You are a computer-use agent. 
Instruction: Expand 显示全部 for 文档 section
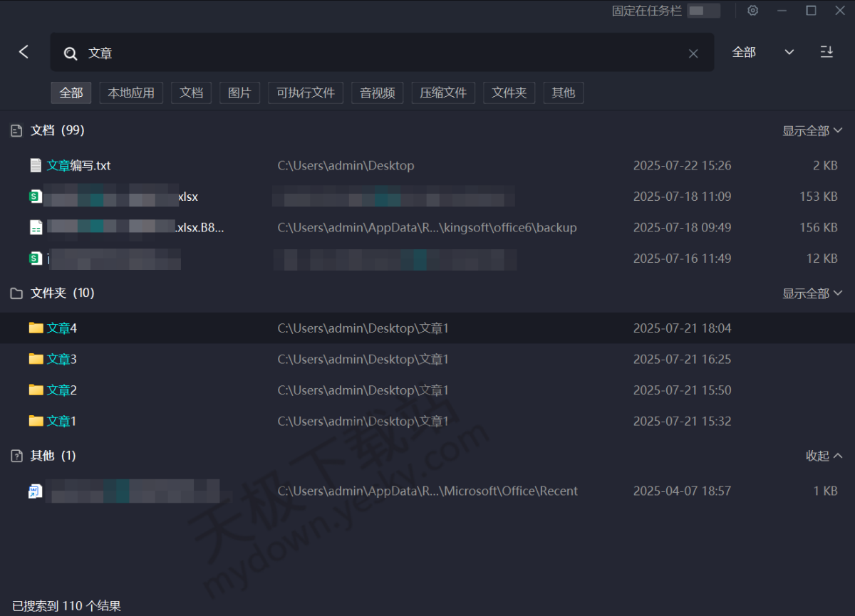click(x=812, y=130)
